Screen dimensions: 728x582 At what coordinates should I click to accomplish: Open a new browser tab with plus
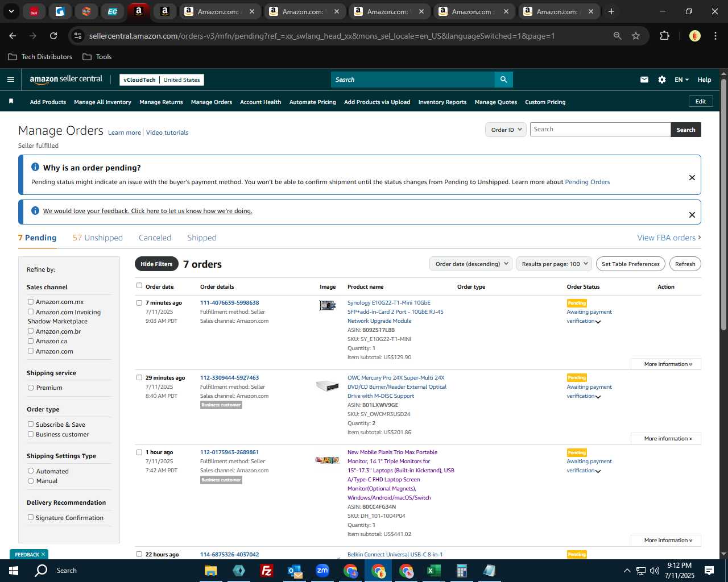(x=611, y=11)
